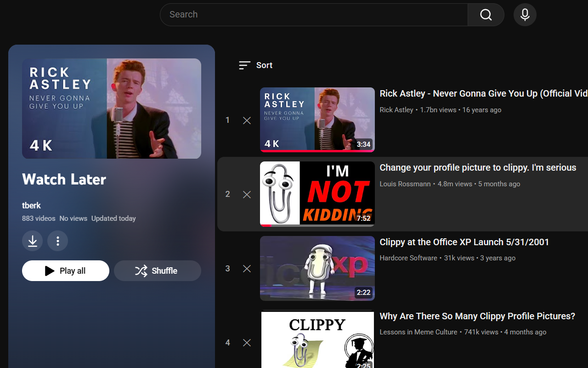This screenshot has width=588, height=368.
Task: Open playlist three-dot options menu
Action: pyautogui.click(x=58, y=241)
